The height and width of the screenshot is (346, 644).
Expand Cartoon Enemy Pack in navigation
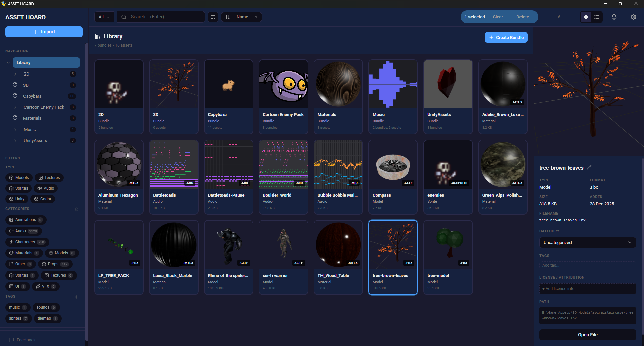pos(15,107)
